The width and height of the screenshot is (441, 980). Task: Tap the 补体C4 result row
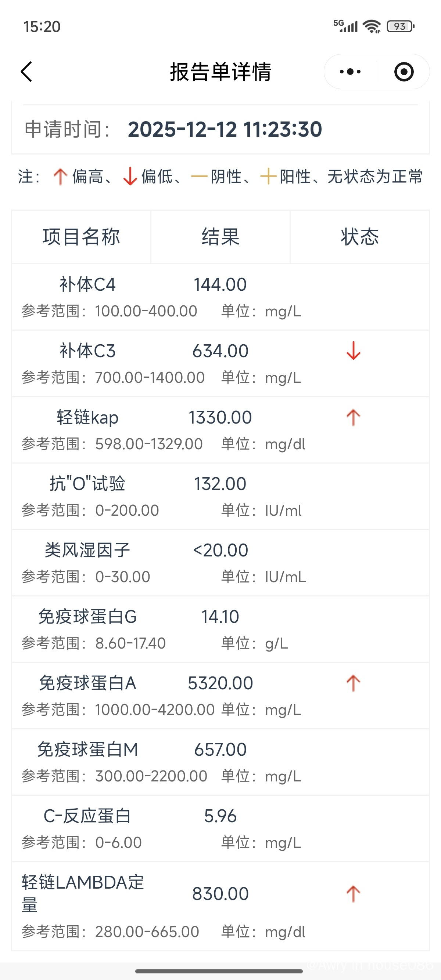point(220,297)
